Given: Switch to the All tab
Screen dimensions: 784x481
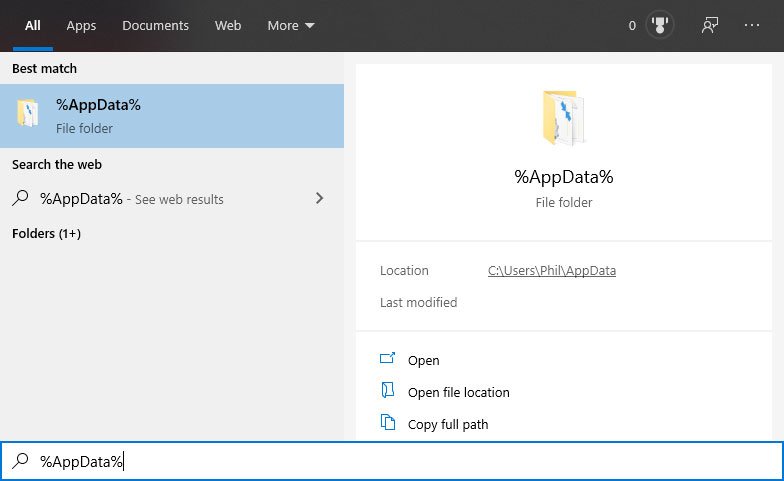Looking at the screenshot, I should 32,26.
